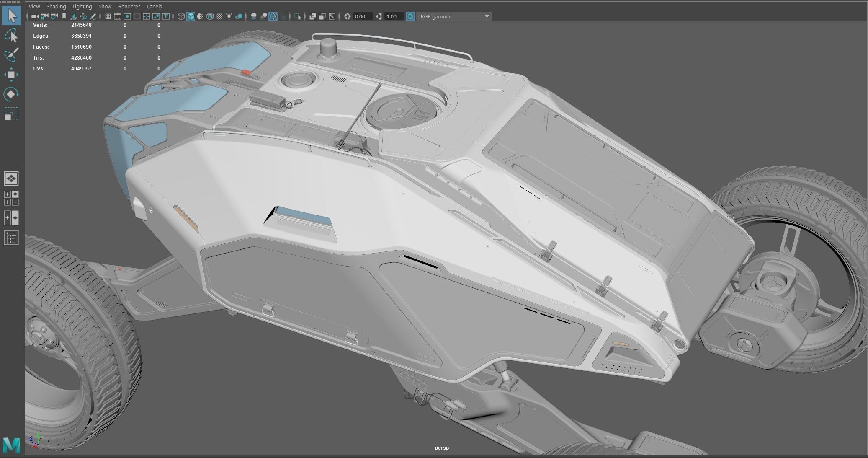
Task: Select the arrow Select tool
Action: [x=11, y=16]
